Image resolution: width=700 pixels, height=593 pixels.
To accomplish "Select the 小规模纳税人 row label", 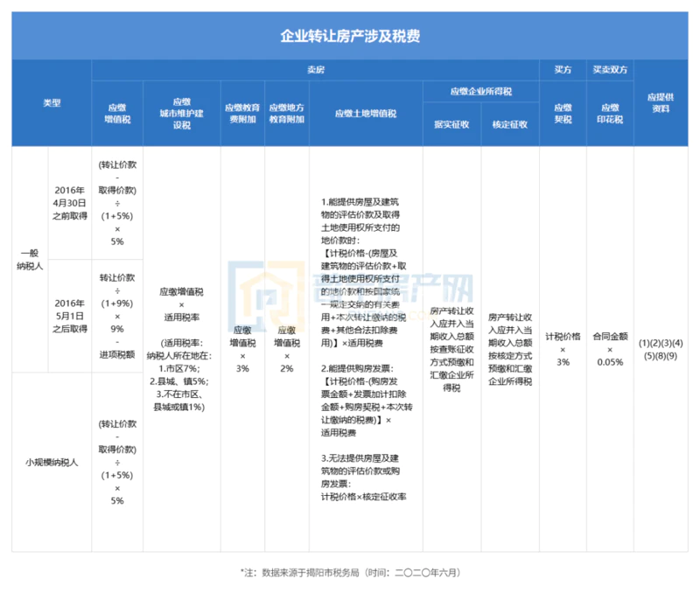I will click(52, 462).
